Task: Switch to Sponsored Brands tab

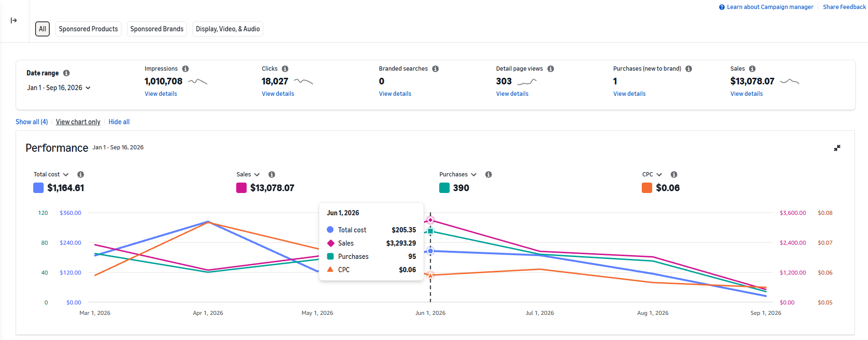Action: [x=157, y=29]
